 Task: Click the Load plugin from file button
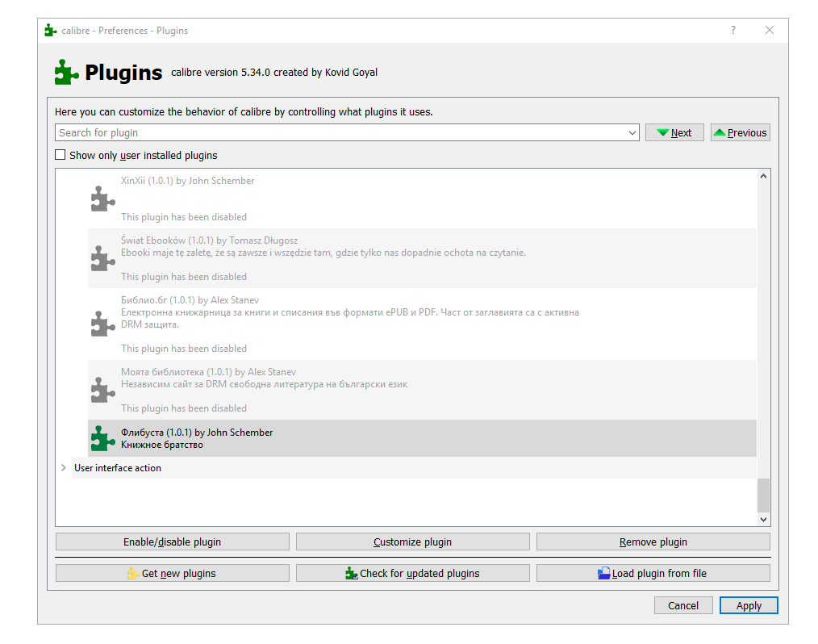(653, 573)
